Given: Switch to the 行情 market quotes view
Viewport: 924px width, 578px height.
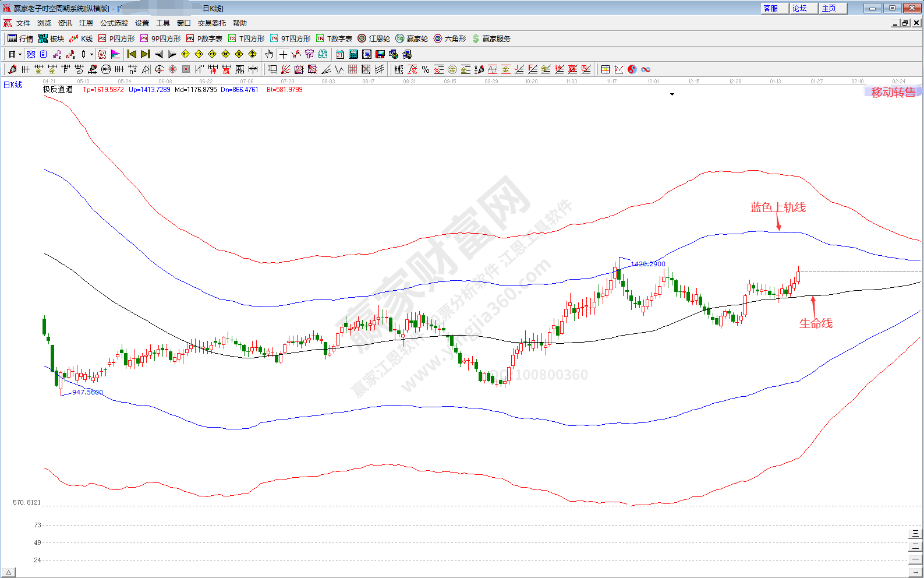Looking at the screenshot, I should (x=20, y=38).
